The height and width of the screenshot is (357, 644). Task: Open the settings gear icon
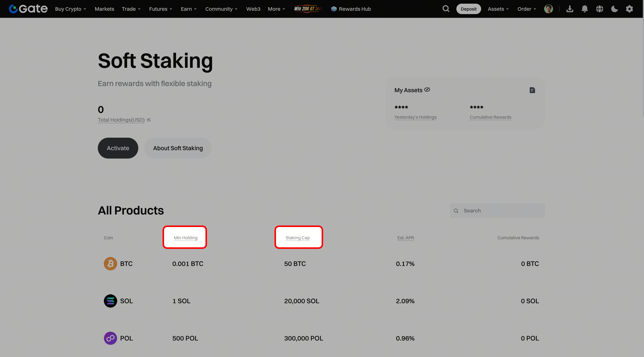point(629,9)
